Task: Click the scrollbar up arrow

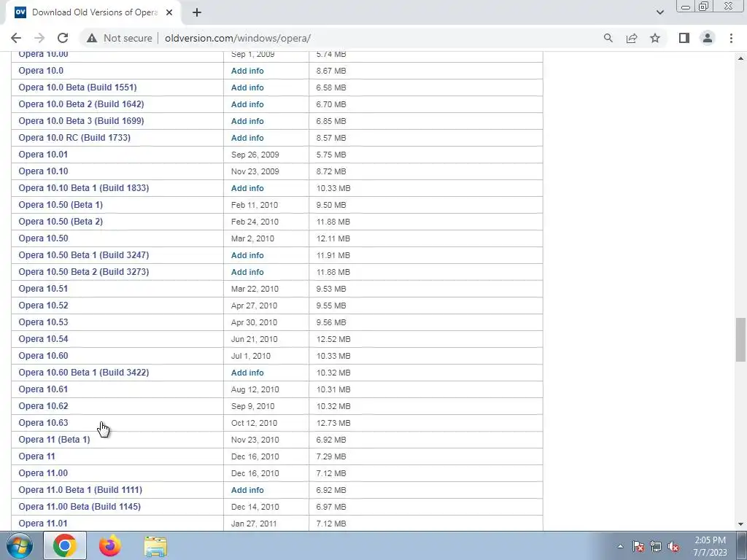Action: tap(740, 58)
